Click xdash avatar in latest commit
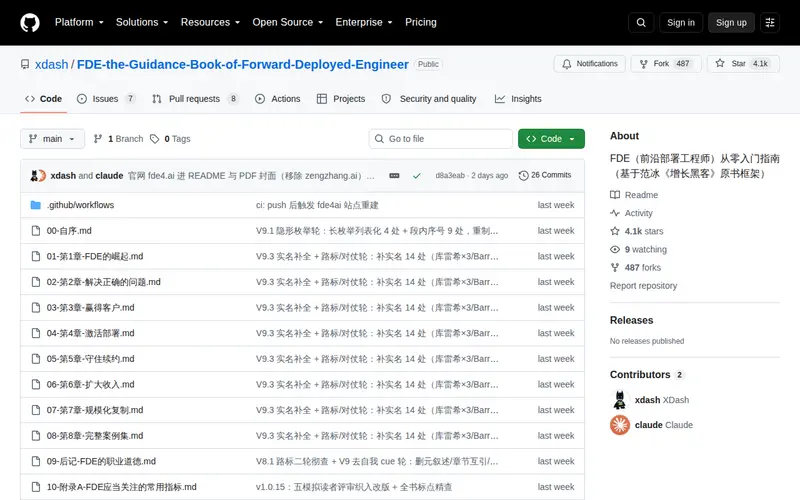This screenshot has height=500, width=800. (35, 176)
